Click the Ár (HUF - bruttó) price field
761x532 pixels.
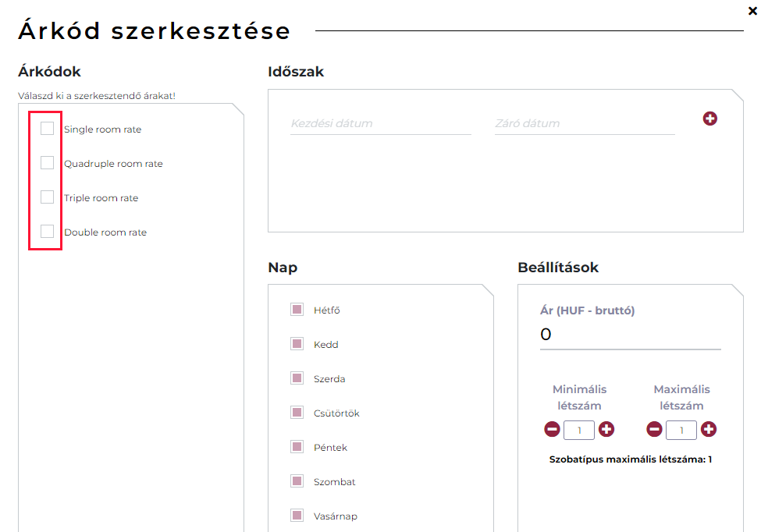pyautogui.click(x=630, y=335)
